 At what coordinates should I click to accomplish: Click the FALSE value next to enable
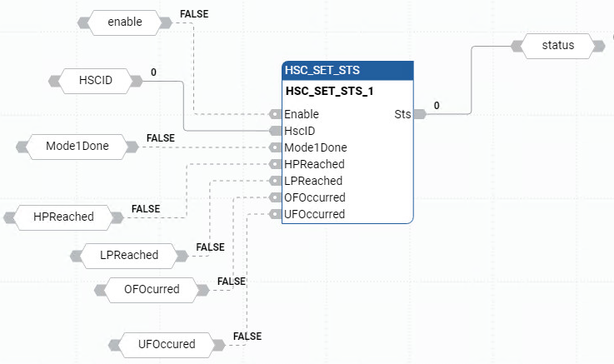(x=194, y=14)
